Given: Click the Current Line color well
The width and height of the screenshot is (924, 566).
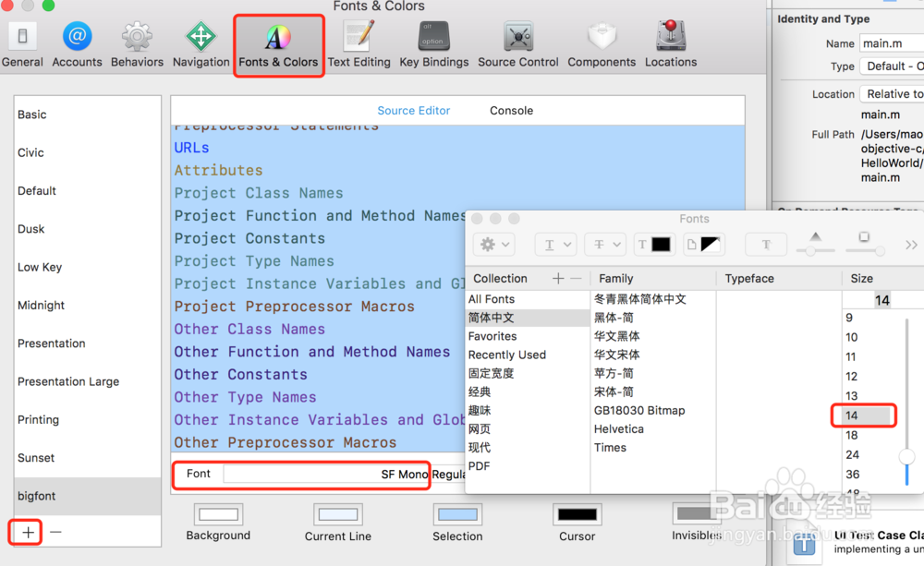Looking at the screenshot, I should pos(338,515).
